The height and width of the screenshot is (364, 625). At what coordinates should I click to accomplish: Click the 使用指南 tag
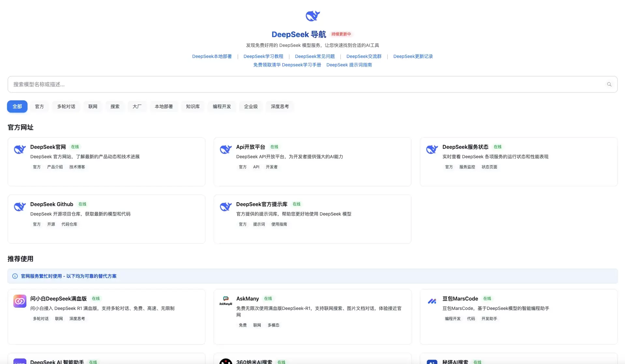tap(279, 224)
